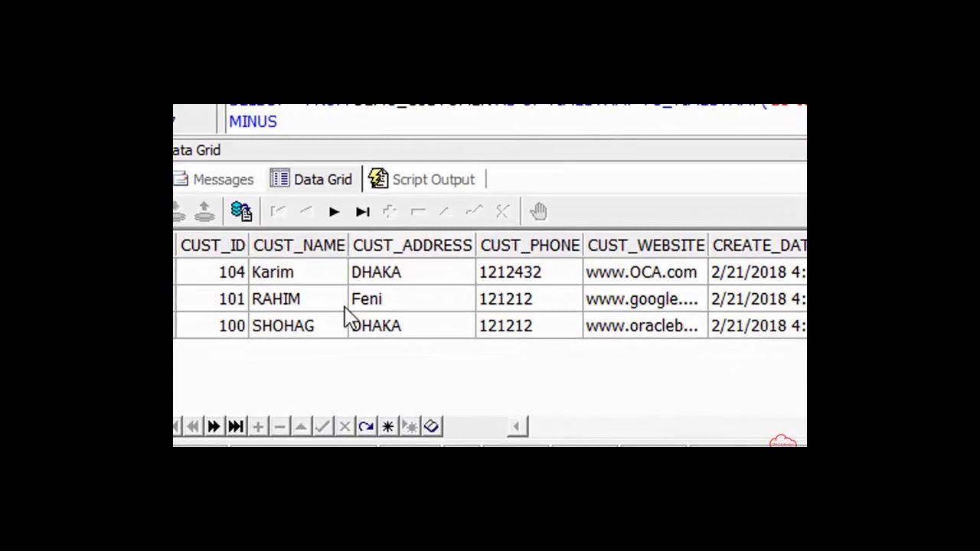Click www.OCA.com website cell

645,272
